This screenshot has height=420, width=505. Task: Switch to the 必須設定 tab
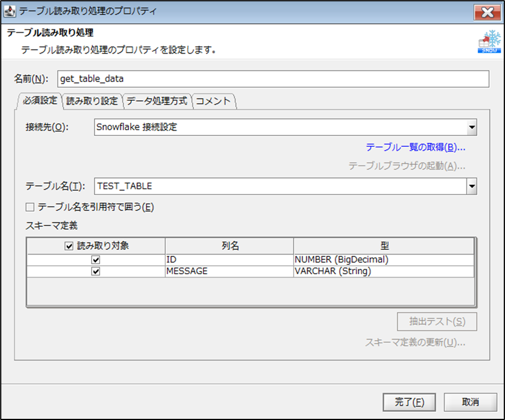click(40, 101)
